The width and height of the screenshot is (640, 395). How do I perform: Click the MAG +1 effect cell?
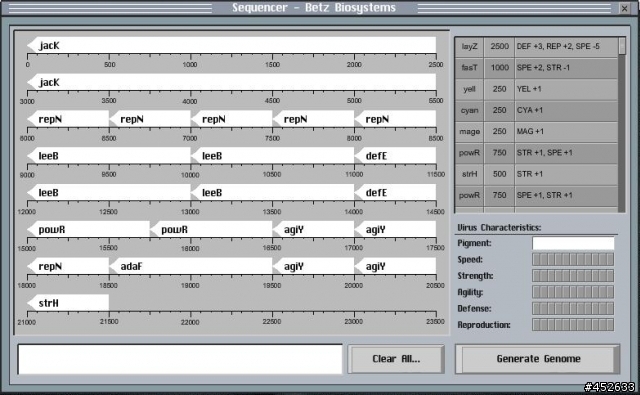coord(566,131)
